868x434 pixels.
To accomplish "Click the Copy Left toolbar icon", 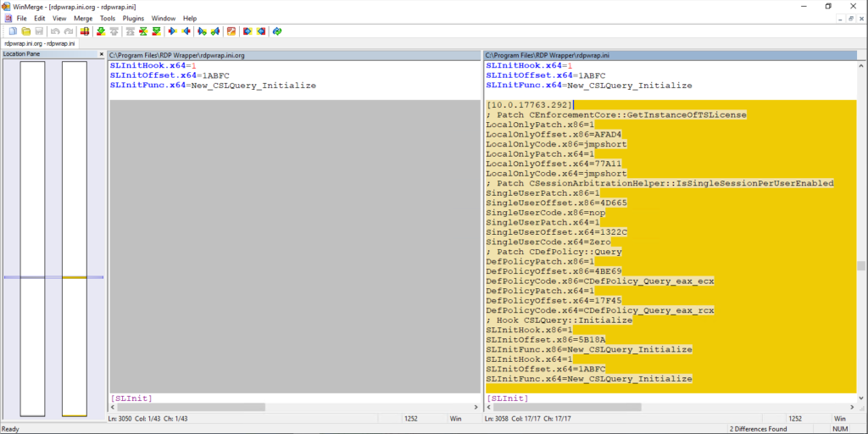I will tap(186, 31).
